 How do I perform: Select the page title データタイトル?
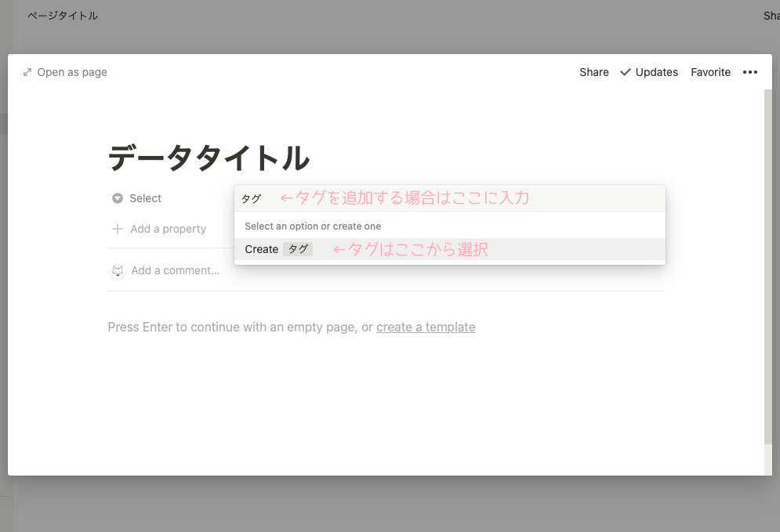pos(209,157)
